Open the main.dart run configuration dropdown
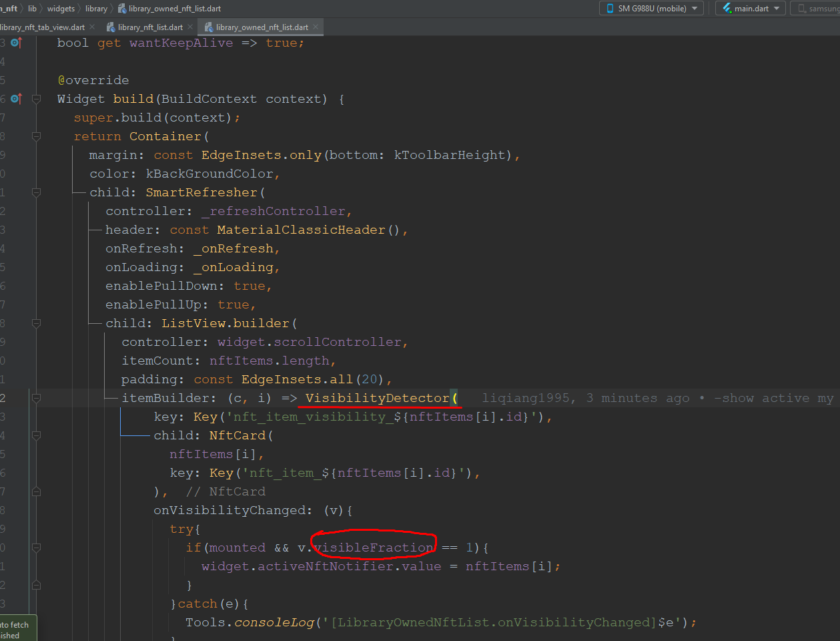 click(x=776, y=9)
